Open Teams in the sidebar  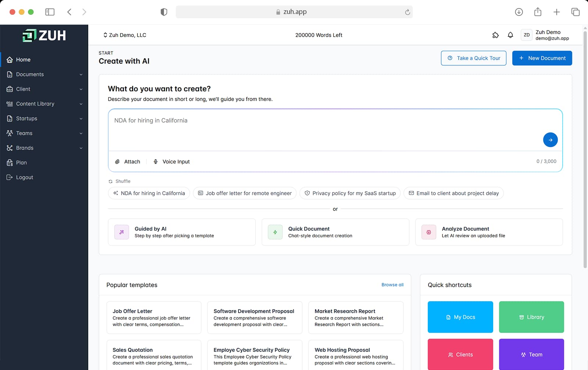pos(44,133)
